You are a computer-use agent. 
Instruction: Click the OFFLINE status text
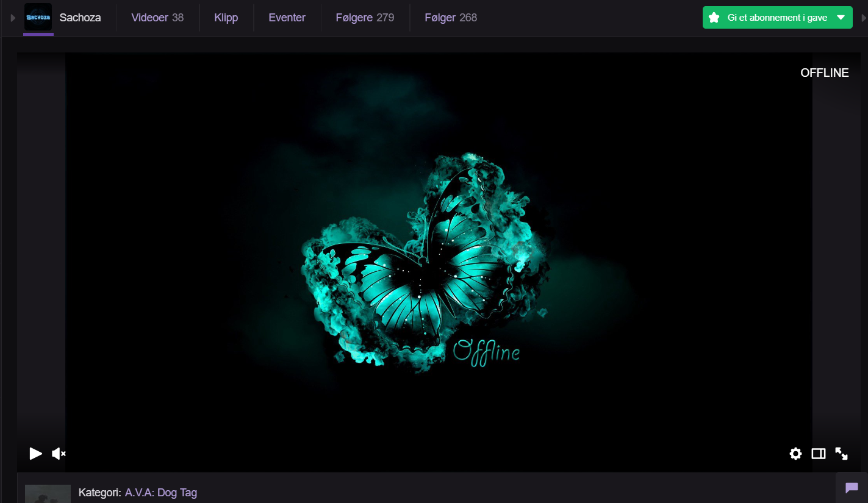(825, 73)
